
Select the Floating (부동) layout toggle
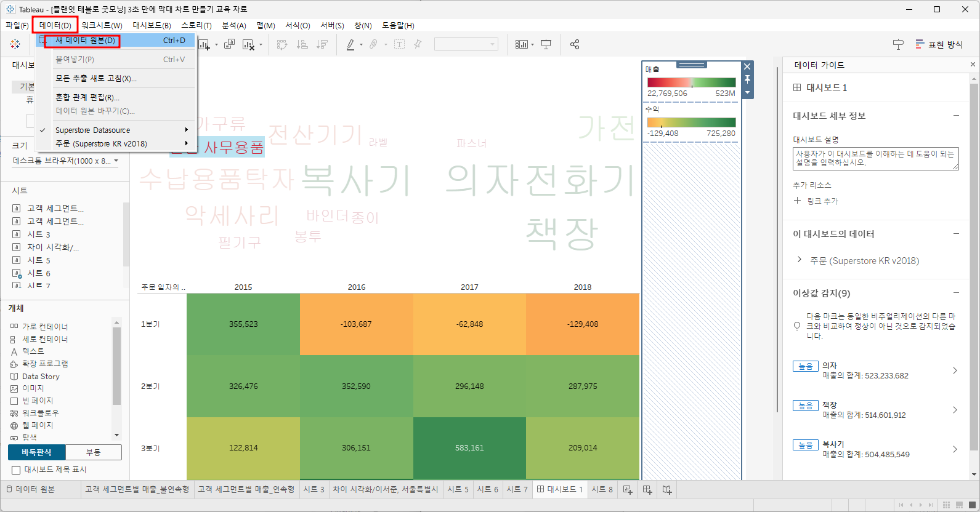94,452
